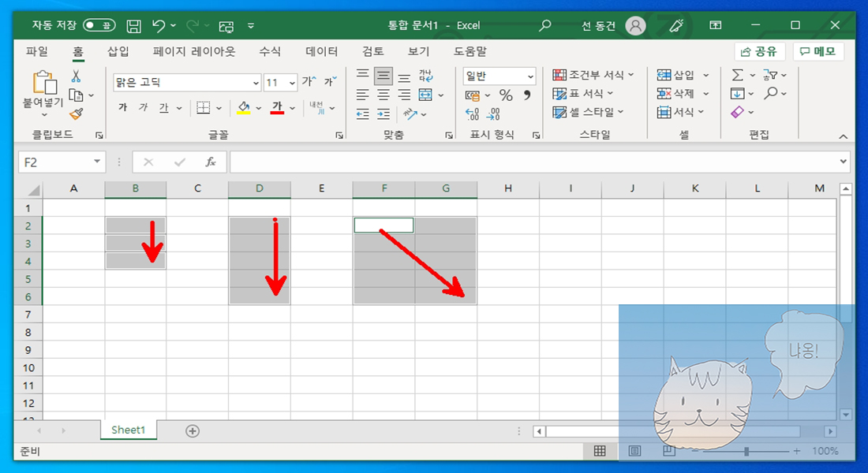Toggle bold formatting
The image size is (868, 473).
coord(123,107)
